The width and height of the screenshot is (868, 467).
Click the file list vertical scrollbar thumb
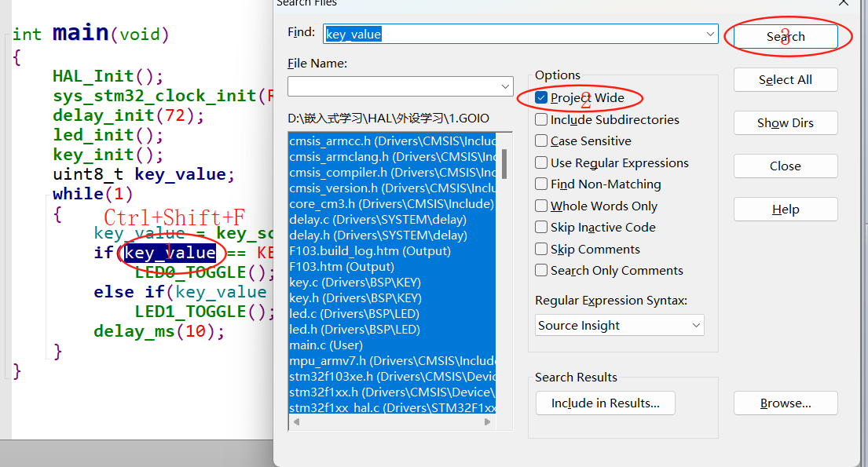[x=504, y=164]
